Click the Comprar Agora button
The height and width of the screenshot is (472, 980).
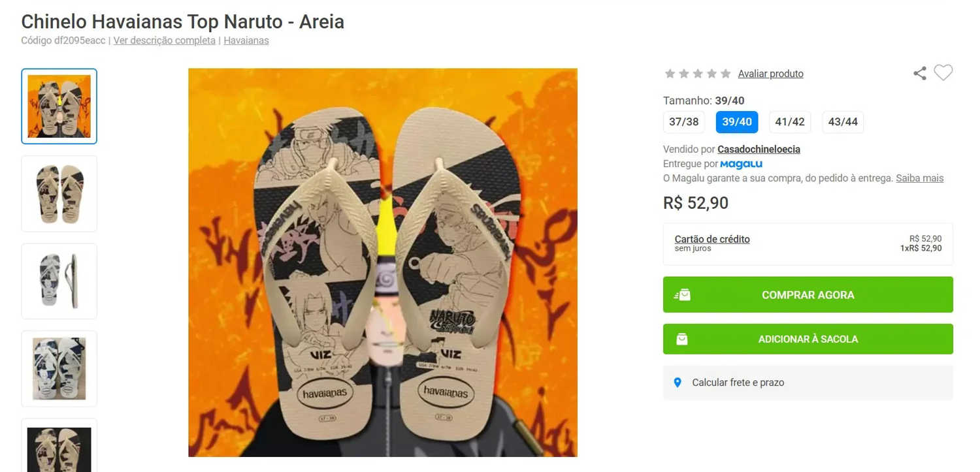(x=808, y=294)
